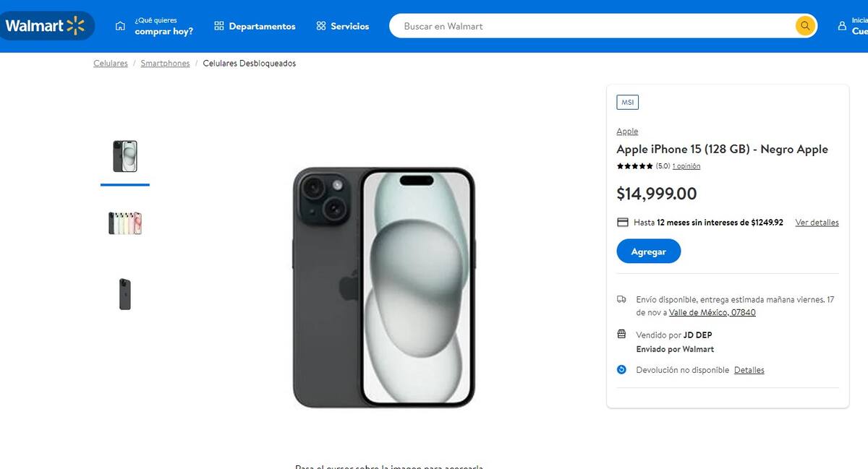Select the first black iPhone thumbnail
Screen dimensions: 868x469
125,156
